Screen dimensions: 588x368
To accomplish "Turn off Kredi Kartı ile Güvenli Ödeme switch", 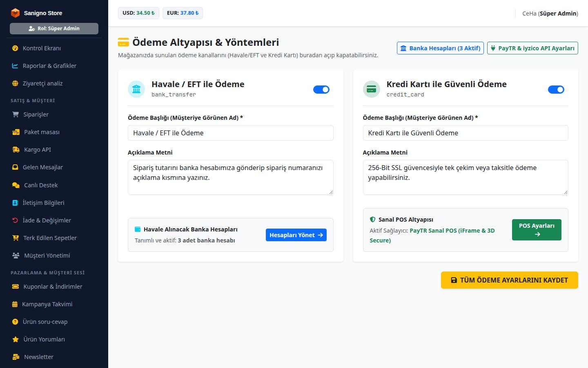I will [556, 90].
